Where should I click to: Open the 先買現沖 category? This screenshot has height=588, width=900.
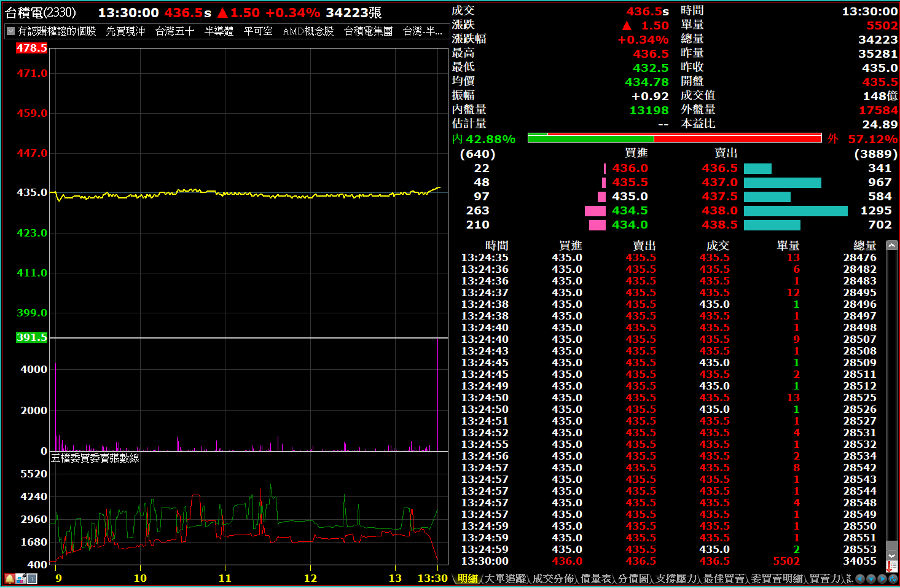(x=125, y=31)
